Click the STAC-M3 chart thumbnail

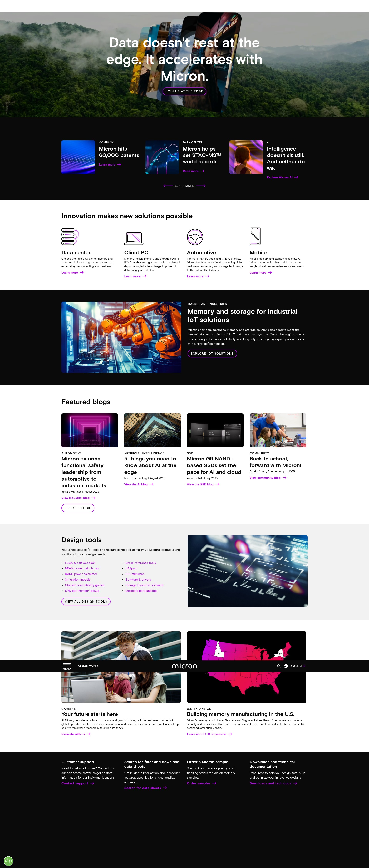coord(162,157)
